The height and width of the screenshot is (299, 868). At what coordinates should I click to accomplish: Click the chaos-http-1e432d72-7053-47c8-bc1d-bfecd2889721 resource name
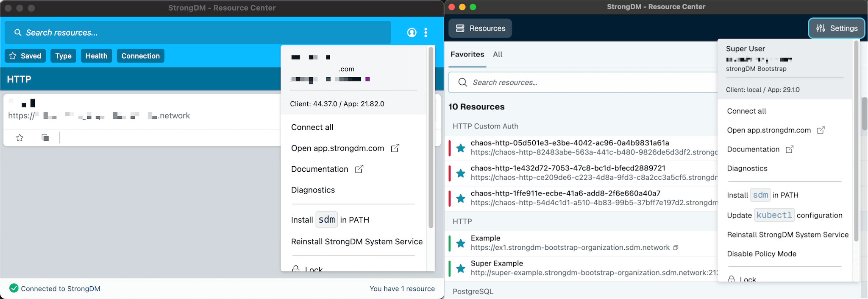tap(568, 168)
